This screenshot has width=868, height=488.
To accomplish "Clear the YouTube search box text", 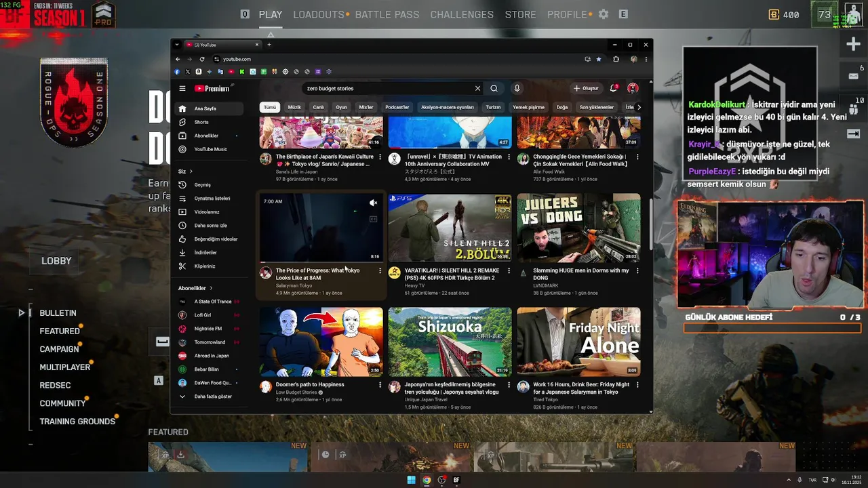I will [x=477, y=88].
